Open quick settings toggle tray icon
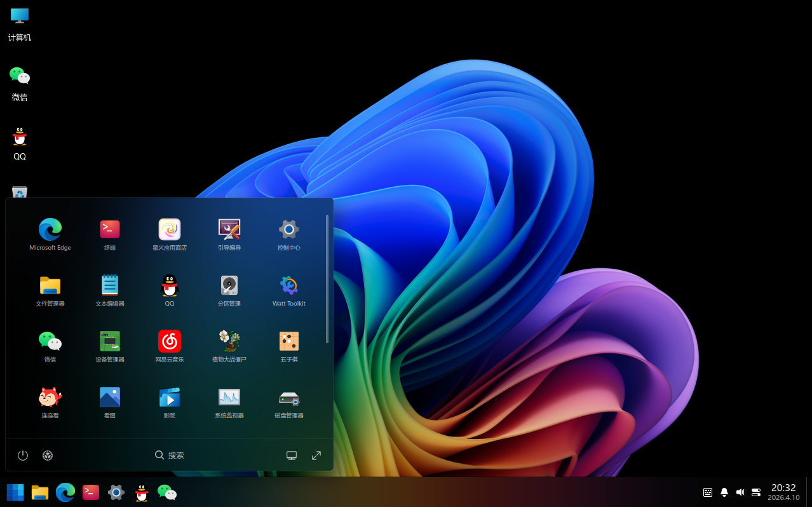This screenshot has width=812, height=507. (756, 492)
